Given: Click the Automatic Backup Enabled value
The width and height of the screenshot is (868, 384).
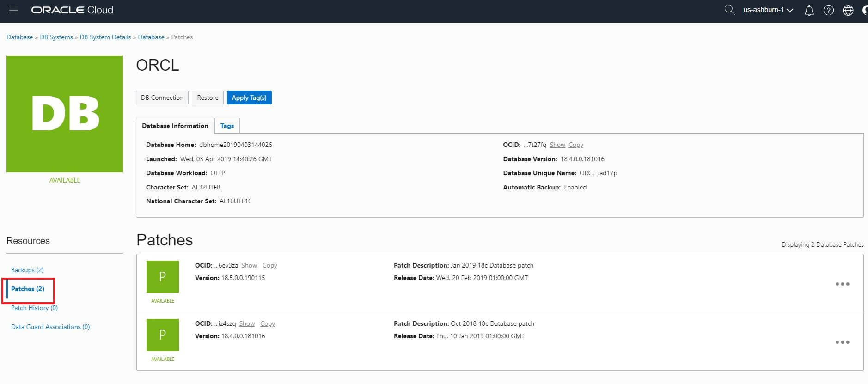Looking at the screenshot, I should click(575, 187).
